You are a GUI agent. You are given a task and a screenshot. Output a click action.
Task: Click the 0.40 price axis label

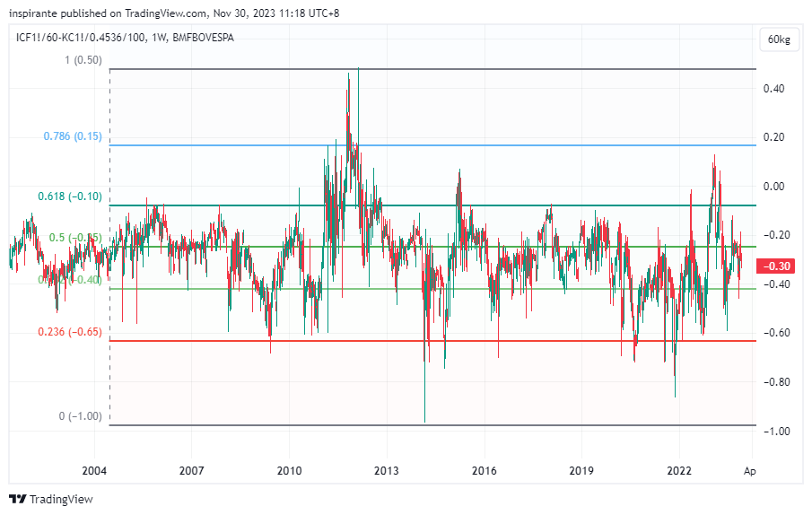pyautogui.click(x=773, y=89)
